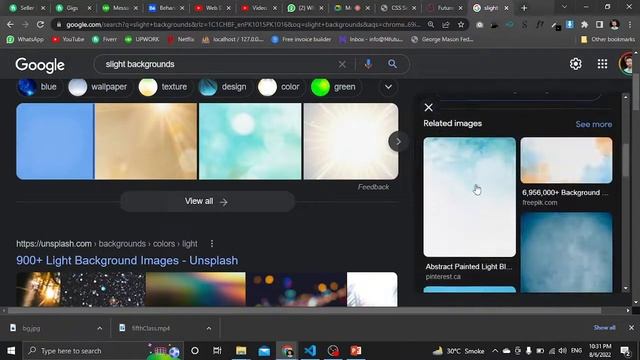Open Task View from taskbar
This screenshot has height=360, width=640.
tap(217, 351)
